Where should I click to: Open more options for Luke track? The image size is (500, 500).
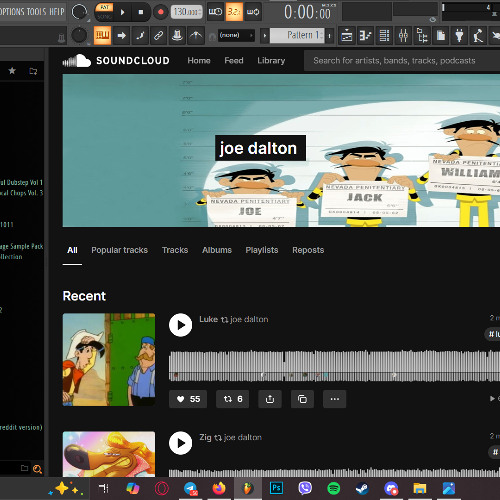[335, 399]
